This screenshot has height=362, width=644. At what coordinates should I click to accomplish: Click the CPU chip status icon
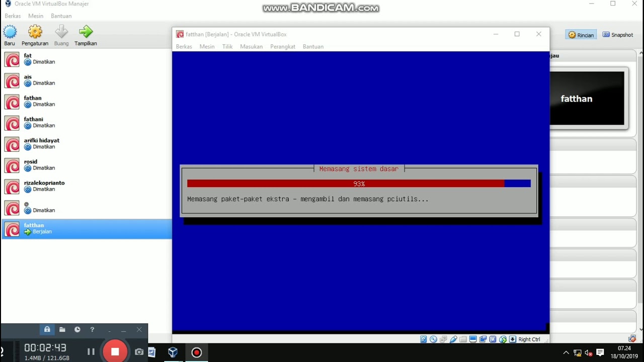click(x=493, y=339)
